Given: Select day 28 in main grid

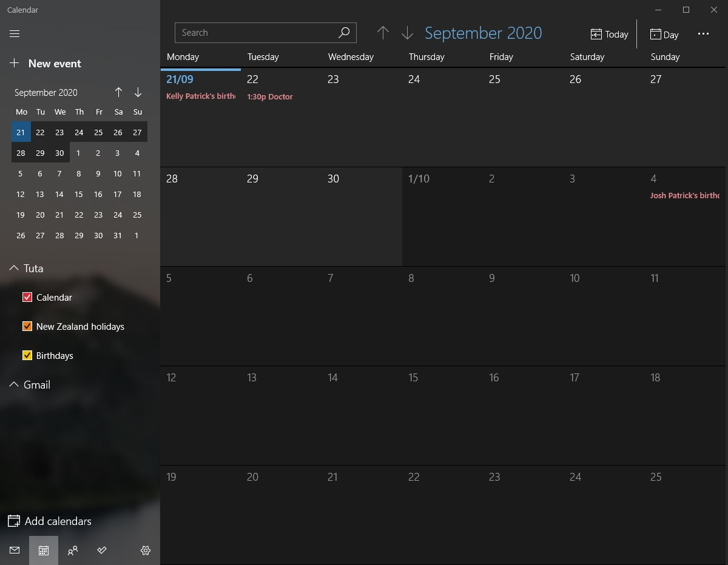Looking at the screenshot, I should [201, 217].
